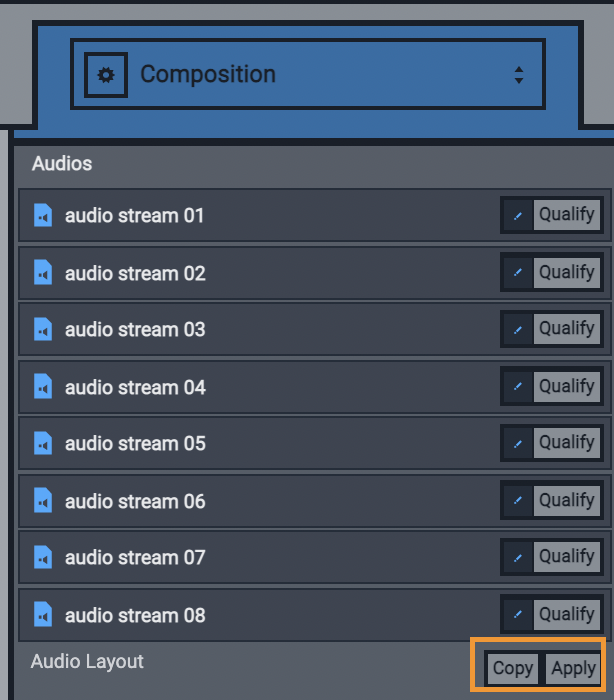Click the audio stream 01 file icon
Viewport: 614px width, 700px height.
click(x=43, y=215)
